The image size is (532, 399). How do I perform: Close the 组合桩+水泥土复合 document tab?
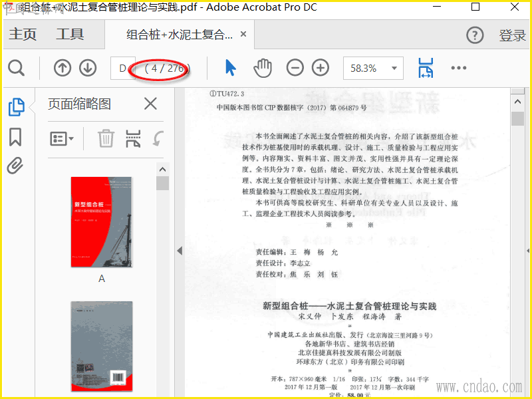coord(243,34)
